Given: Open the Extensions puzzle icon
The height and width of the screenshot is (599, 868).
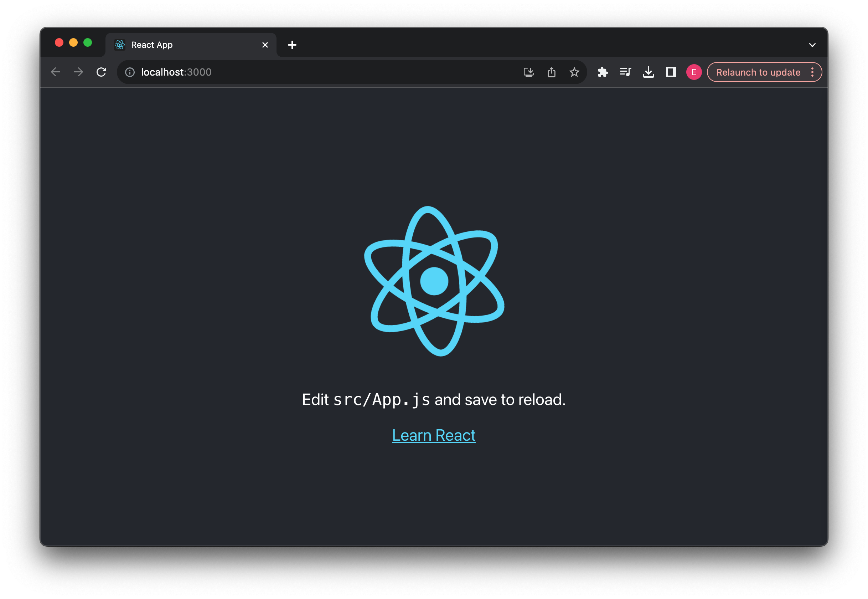Looking at the screenshot, I should 603,72.
